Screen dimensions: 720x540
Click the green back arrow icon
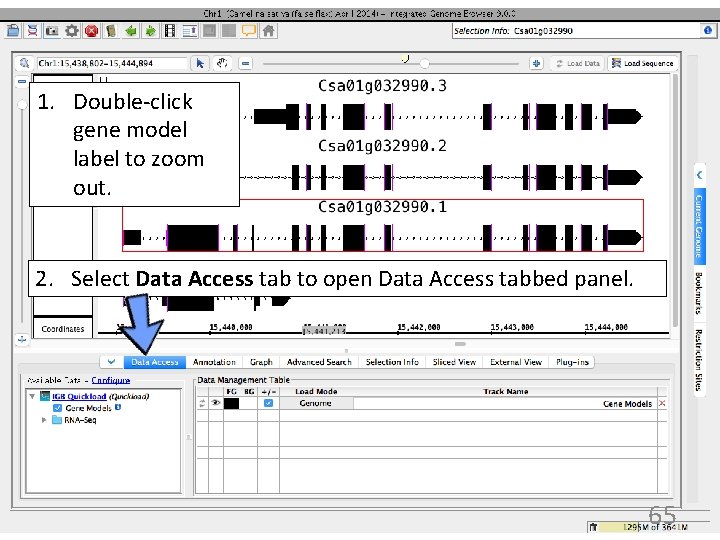[131, 31]
